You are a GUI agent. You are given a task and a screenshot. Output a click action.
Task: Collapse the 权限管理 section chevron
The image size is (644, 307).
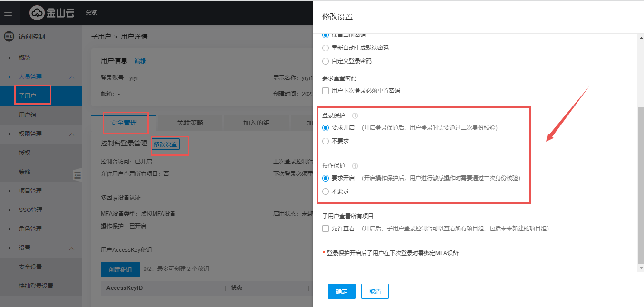point(72,134)
